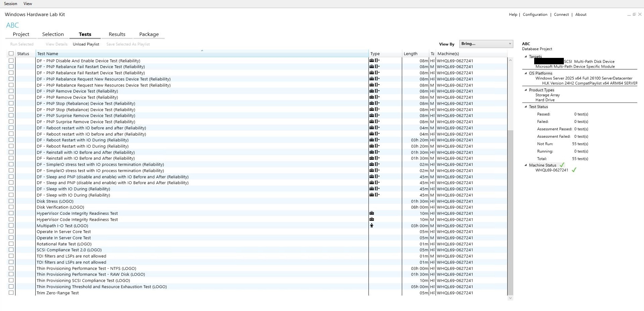Open the Help link
This screenshot has width=644, height=311.
point(513,14)
